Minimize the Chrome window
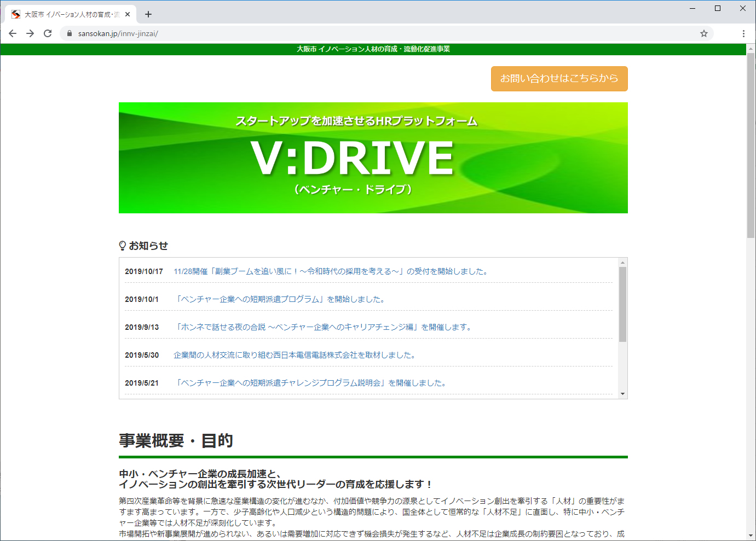 [692, 8]
